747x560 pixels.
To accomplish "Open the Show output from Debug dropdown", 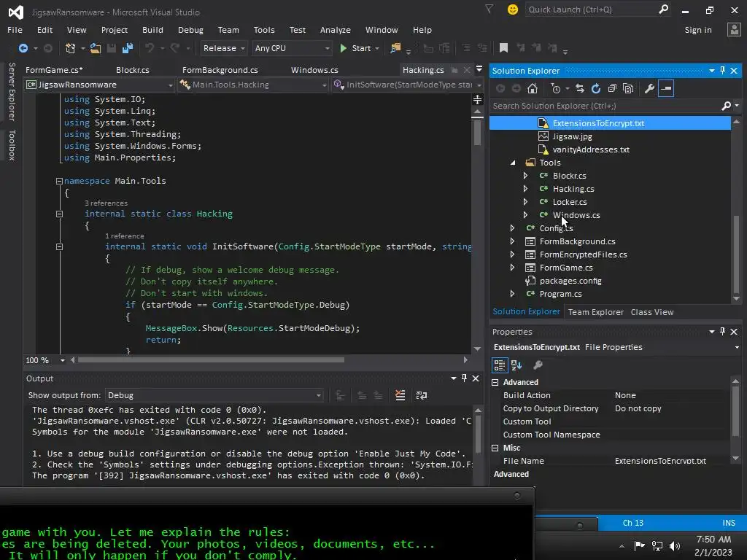I will coord(215,395).
